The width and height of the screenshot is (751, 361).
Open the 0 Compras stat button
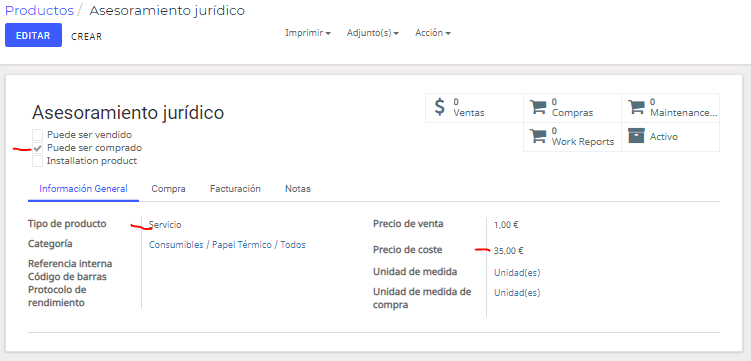point(572,108)
